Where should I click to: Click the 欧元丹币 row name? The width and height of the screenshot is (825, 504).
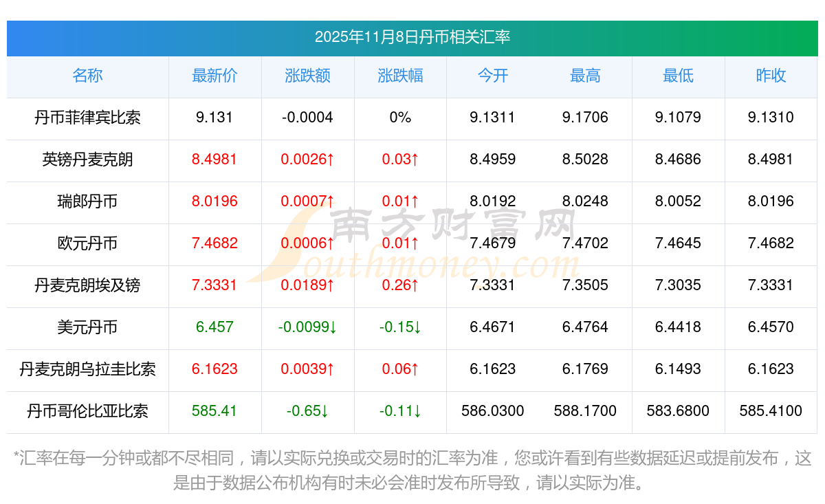(x=87, y=244)
